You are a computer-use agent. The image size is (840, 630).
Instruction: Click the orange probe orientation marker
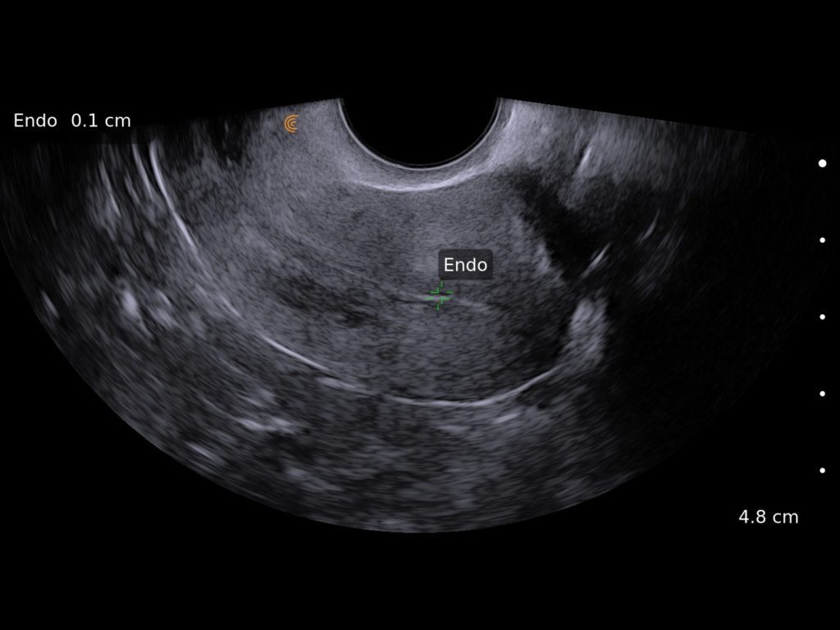point(291,123)
